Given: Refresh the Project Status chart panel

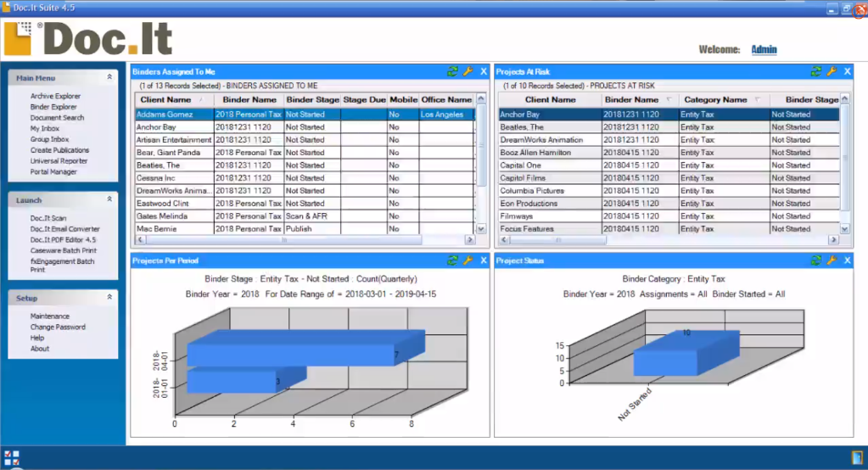Looking at the screenshot, I should [x=816, y=260].
